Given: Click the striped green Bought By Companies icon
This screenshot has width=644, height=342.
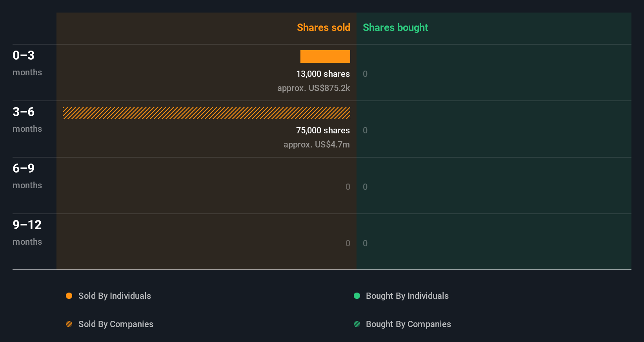Looking at the screenshot, I should pos(357,324).
